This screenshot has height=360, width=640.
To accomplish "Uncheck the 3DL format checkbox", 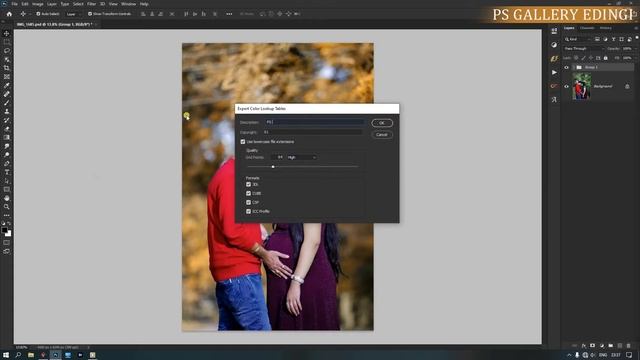I will 249,184.
